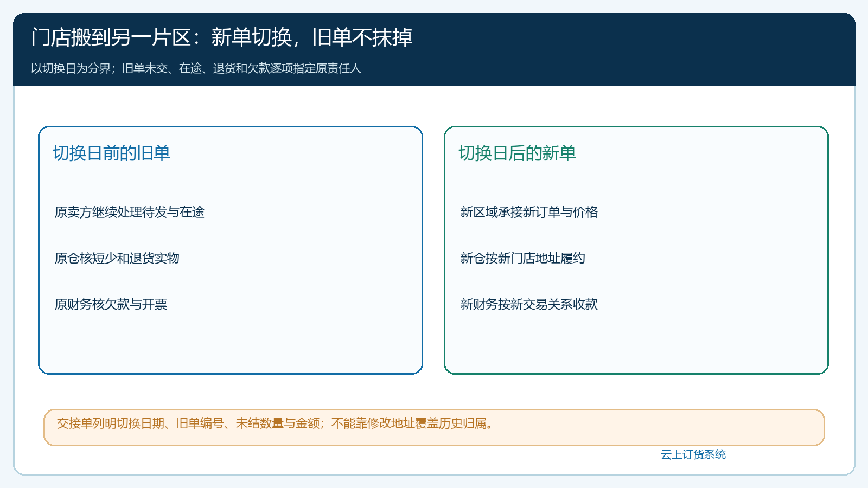Click the orange note beginning 交接单列明切换日期
This screenshot has width=868, height=488.
pyautogui.click(x=434, y=427)
